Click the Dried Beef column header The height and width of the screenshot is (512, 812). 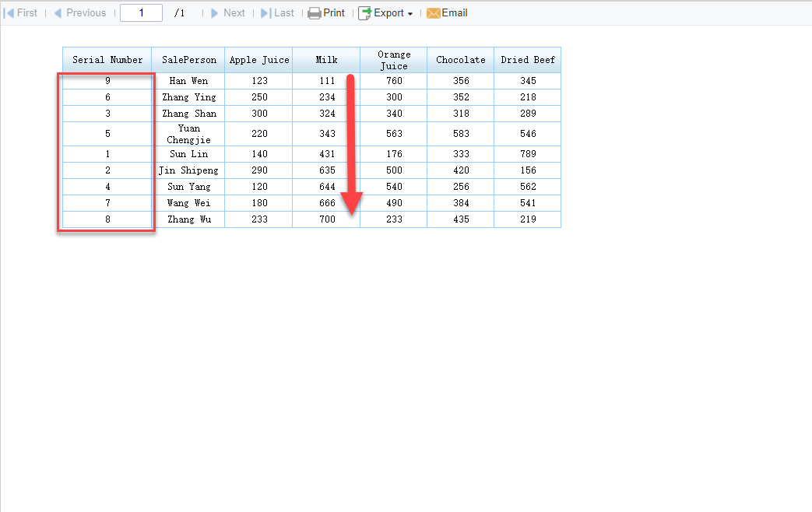[x=528, y=59]
